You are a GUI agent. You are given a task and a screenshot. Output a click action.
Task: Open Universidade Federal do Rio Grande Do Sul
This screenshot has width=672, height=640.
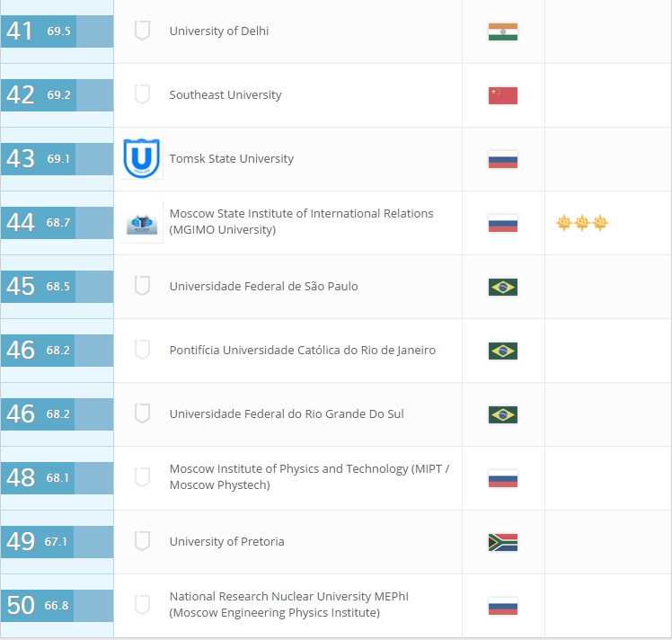(x=287, y=414)
